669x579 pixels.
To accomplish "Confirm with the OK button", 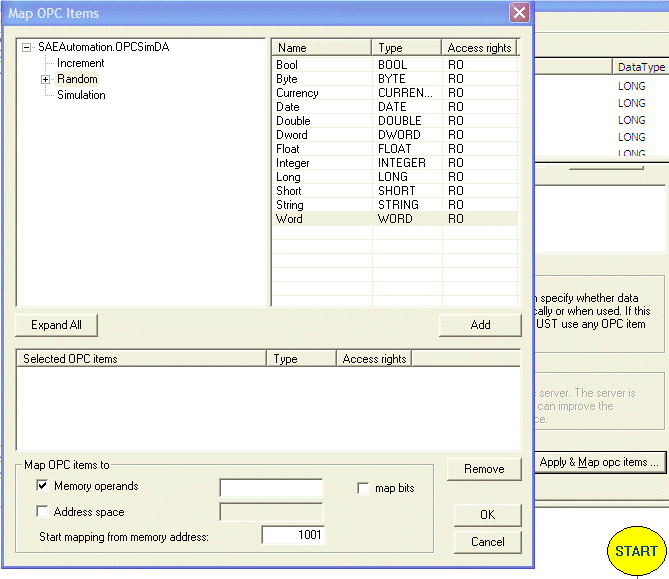I will tap(487, 515).
